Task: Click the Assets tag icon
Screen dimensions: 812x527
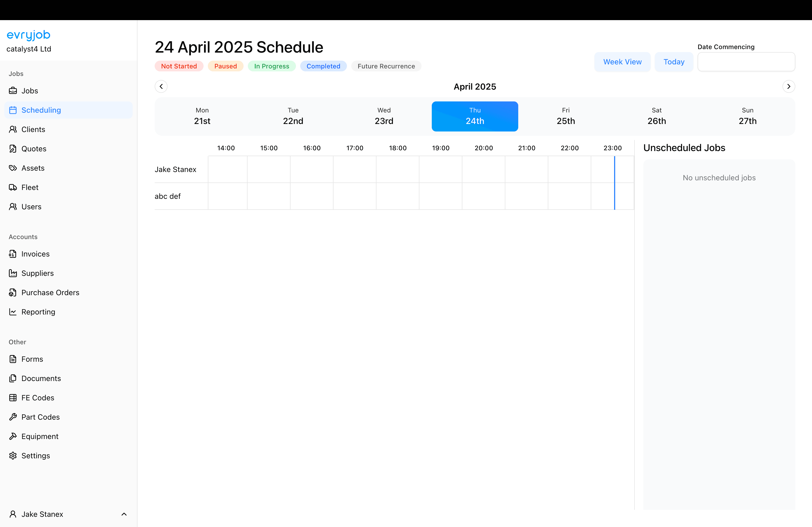Action: coord(13,168)
